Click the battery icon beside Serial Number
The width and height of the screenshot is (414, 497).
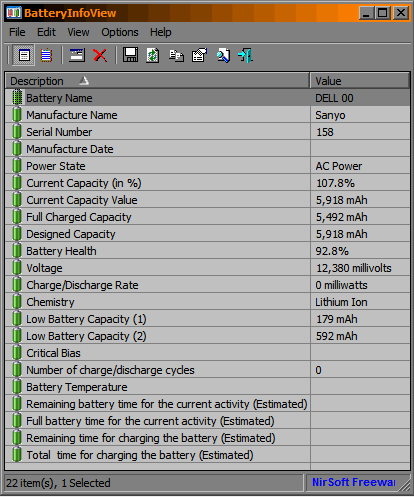pos(17,132)
